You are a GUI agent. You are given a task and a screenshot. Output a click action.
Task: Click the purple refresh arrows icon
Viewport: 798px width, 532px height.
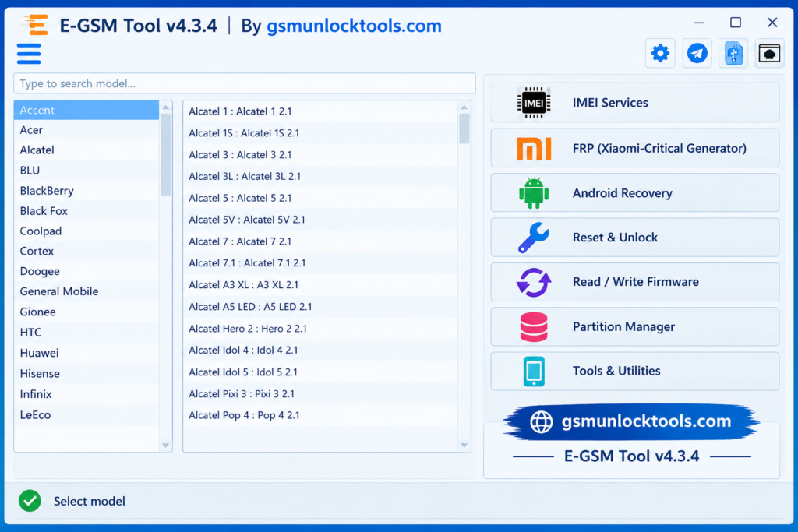point(533,282)
